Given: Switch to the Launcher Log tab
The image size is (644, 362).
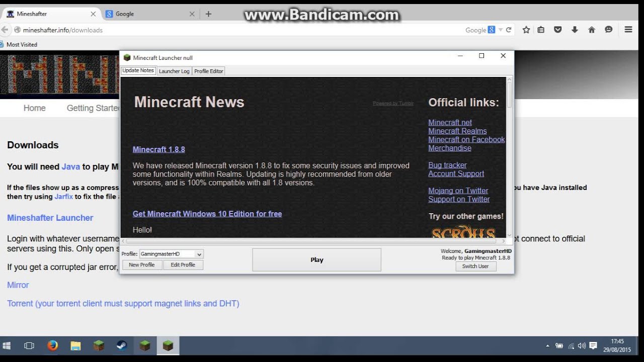Looking at the screenshot, I should point(174,71).
